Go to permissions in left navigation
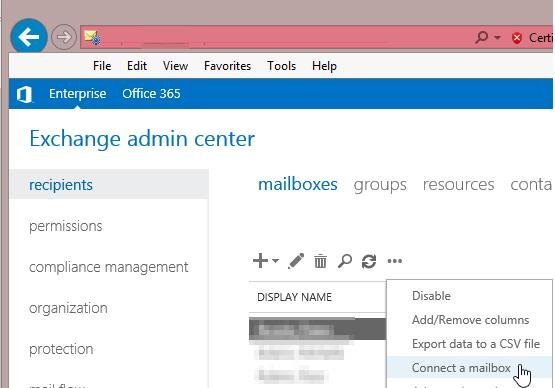This screenshot has width=555, height=388. coord(66,226)
